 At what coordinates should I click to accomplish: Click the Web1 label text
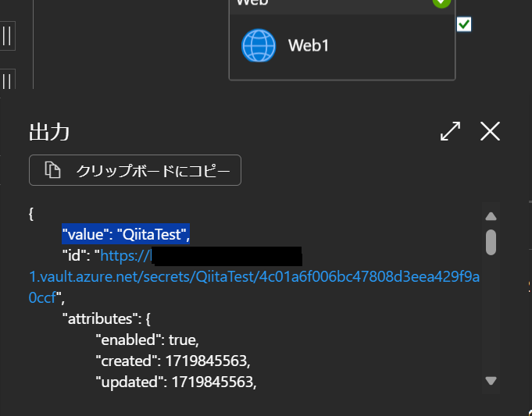point(309,45)
